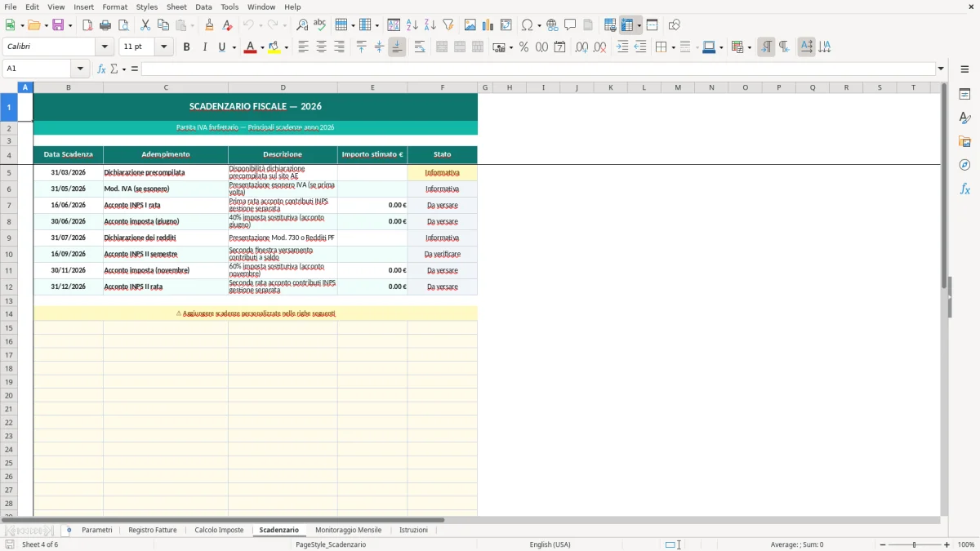Viewport: 980px width, 551px height.
Task: Open the font color dropdown arrow
Action: coord(261,47)
